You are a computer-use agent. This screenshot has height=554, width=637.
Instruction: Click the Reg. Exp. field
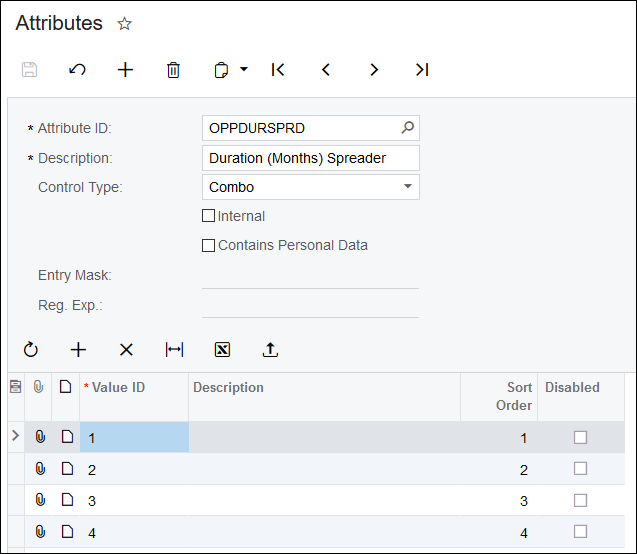click(310, 305)
